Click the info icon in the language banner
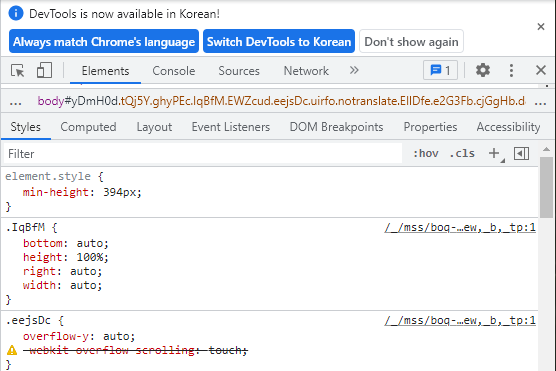Screen dimensions: 556x371 (16, 13)
